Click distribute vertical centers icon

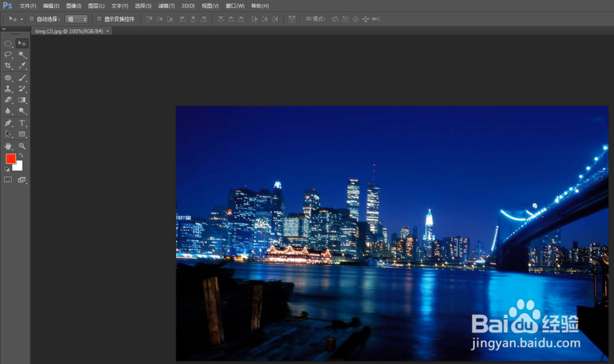point(231,19)
